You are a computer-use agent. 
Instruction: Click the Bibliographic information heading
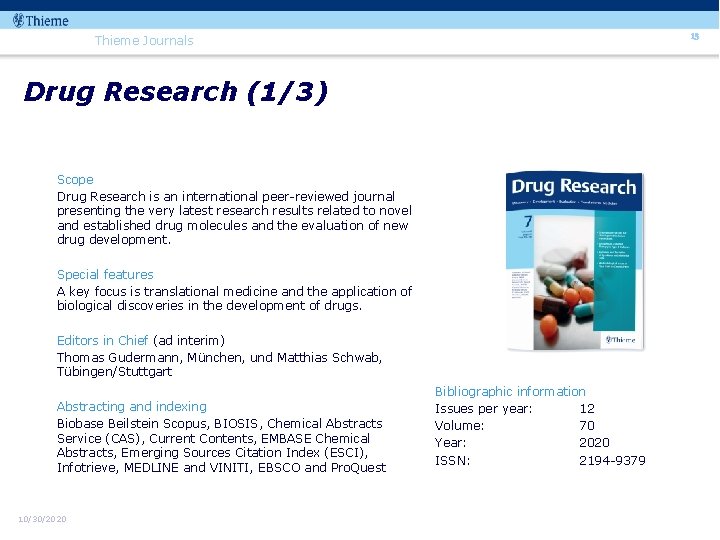click(x=510, y=391)
